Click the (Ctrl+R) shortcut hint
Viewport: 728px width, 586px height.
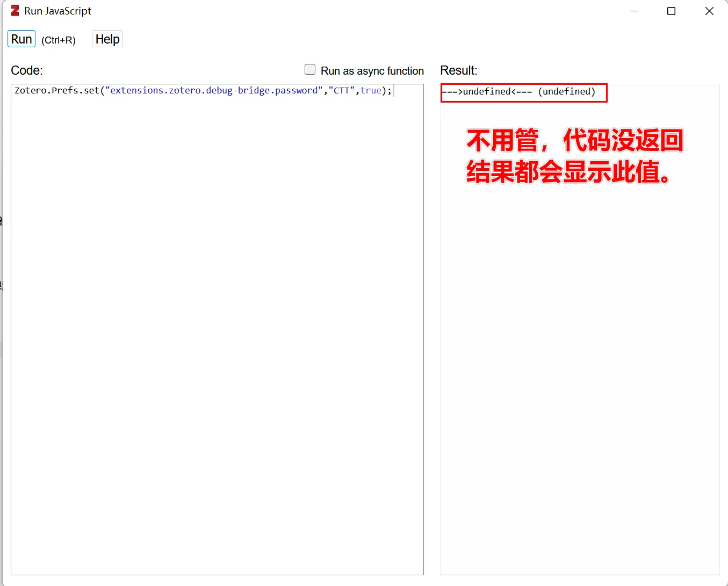coord(59,40)
